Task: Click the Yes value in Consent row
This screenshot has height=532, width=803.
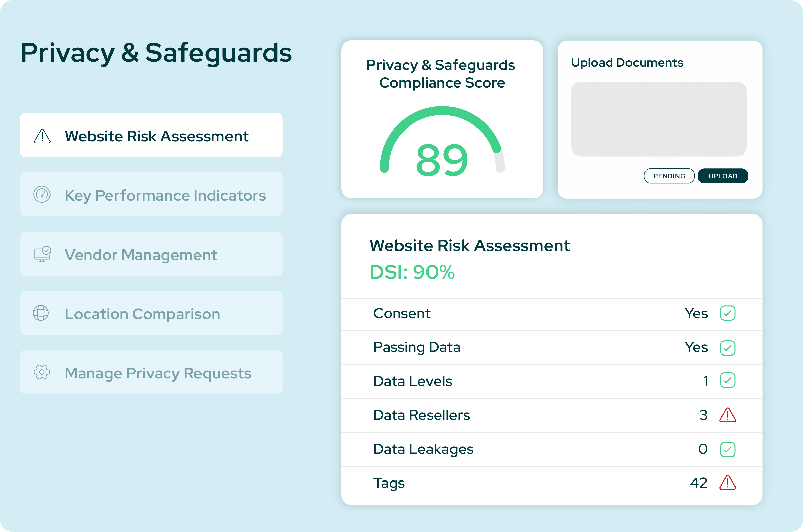Action: tap(696, 313)
